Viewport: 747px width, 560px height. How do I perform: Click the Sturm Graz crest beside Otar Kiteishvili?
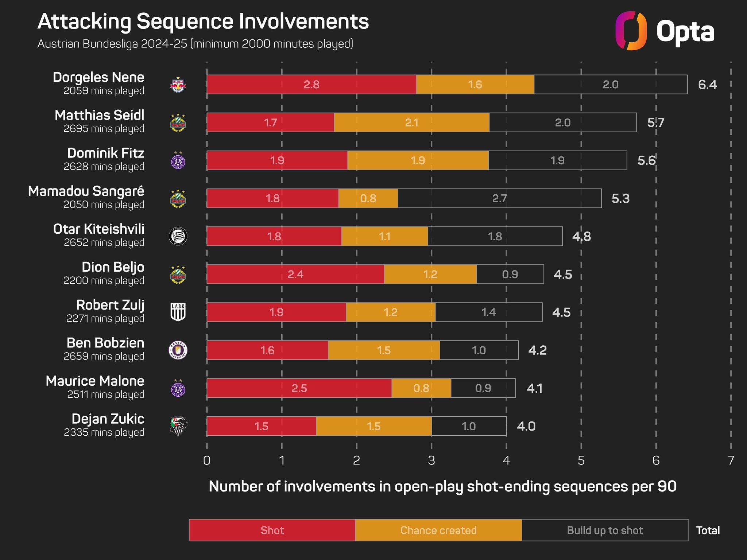pyautogui.click(x=178, y=236)
